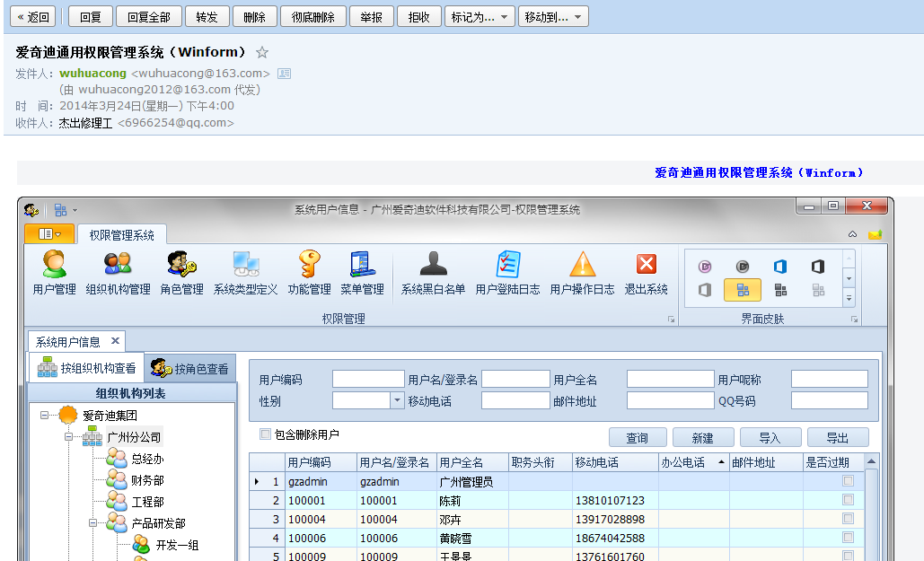The height and width of the screenshot is (561, 924).
Task: Open the orange application menu button
Action: [x=49, y=234]
